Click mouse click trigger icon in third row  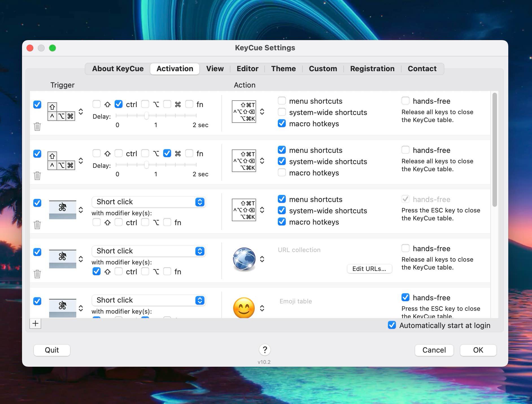(x=63, y=210)
